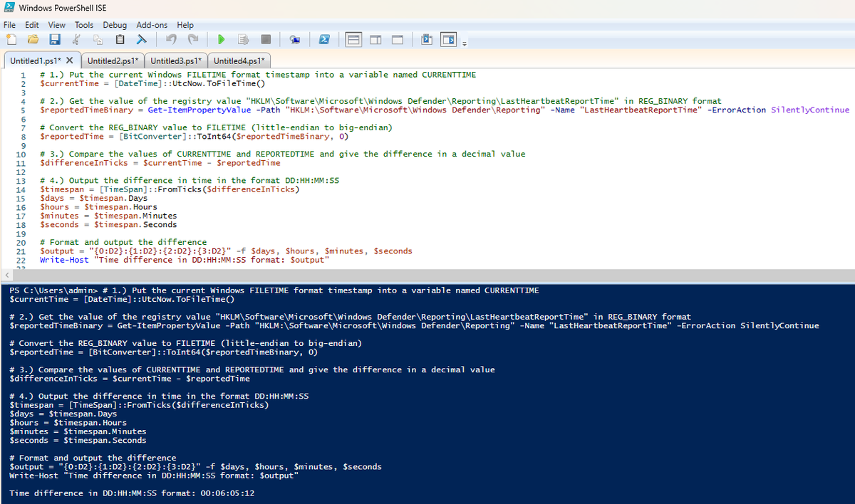Click the Copy icon
The image size is (855, 504).
pyautogui.click(x=98, y=39)
